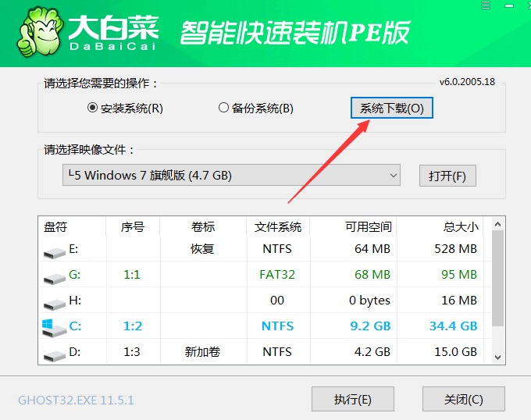The height and width of the screenshot is (420, 531).
Task: Click the 文件系统 column header
Action: [x=278, y=226]
